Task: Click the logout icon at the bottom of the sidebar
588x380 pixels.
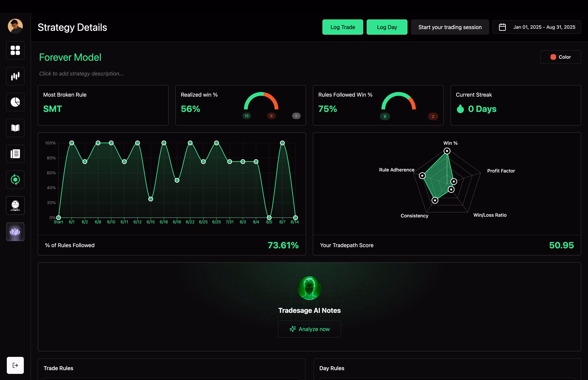Action: (15, 365)
